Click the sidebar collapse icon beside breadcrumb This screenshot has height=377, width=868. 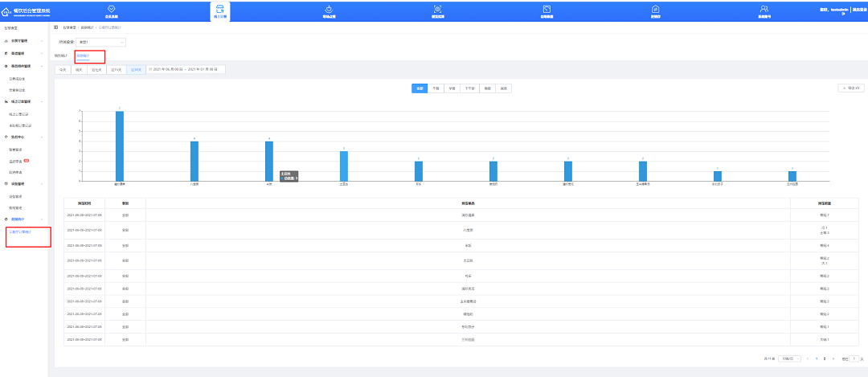click(55, 27)
